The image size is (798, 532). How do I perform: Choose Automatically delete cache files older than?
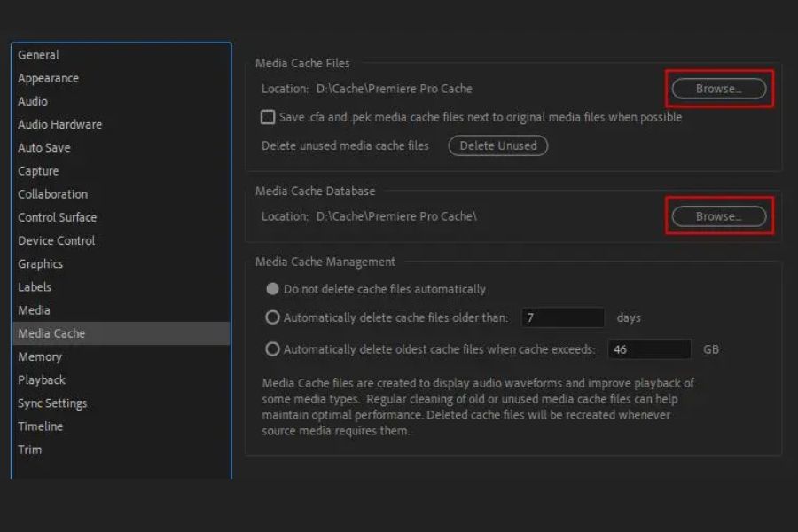(273, 317)
